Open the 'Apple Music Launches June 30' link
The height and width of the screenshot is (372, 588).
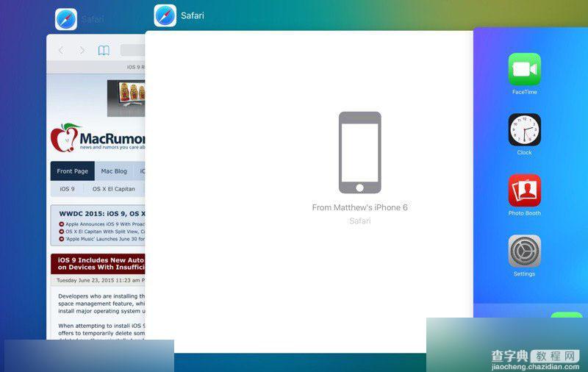pos(105,239)
